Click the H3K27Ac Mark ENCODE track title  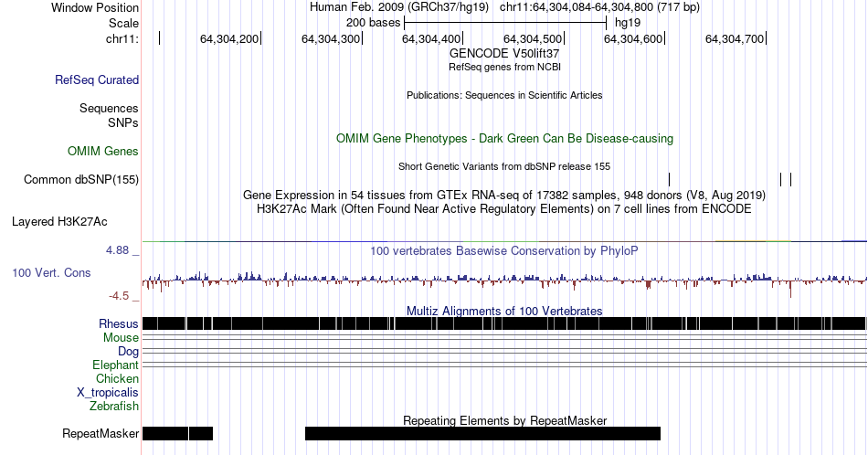504,209
